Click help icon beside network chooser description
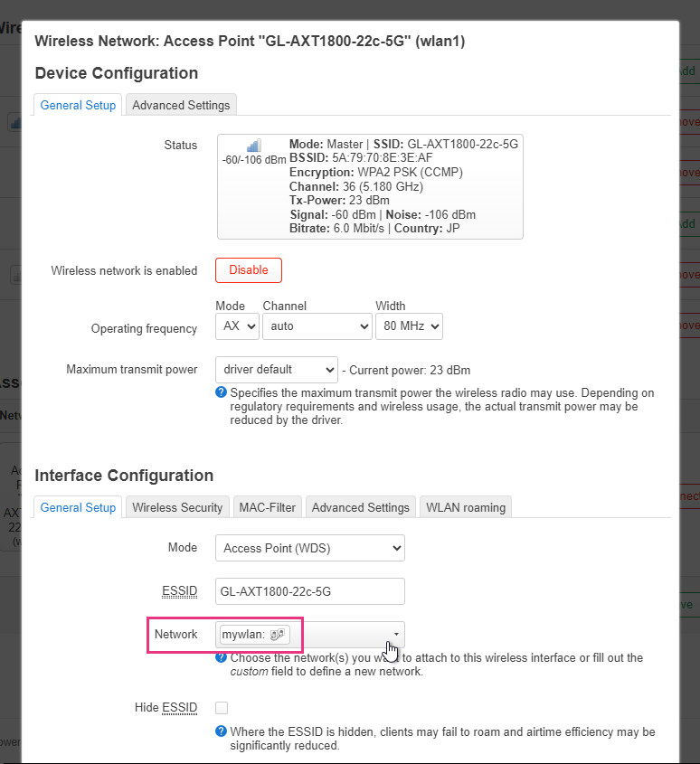Viewport: 700px width, 764px height. tap(221, 657)
